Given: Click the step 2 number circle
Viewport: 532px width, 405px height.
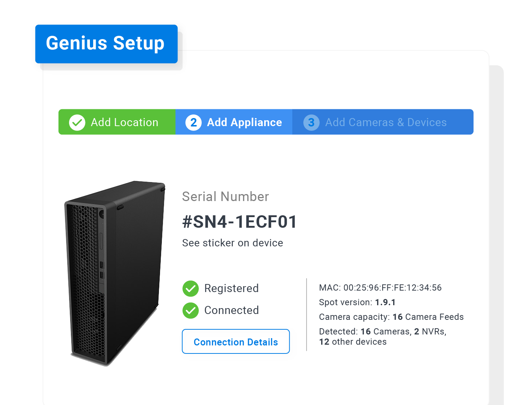Looking at the screenshot, I should click(x=193, y=122).
